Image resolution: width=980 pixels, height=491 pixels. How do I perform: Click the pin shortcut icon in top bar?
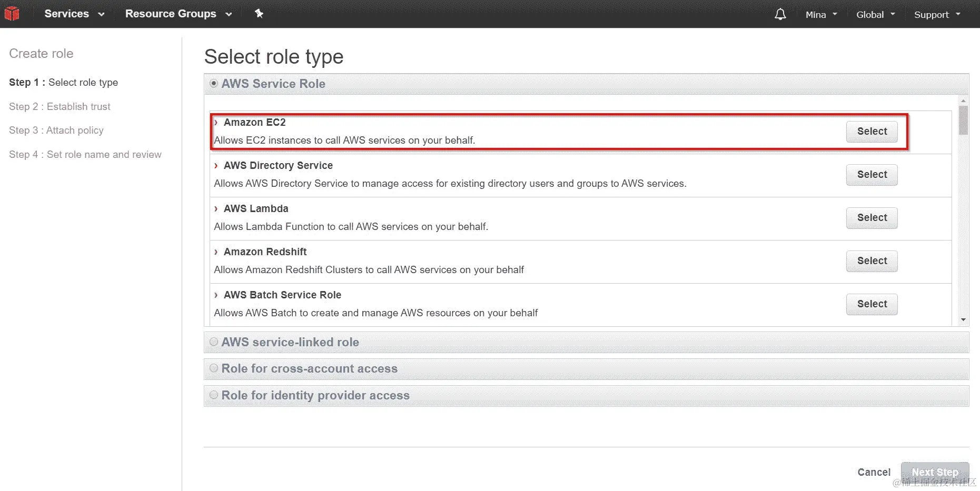[x=259, y=14]
